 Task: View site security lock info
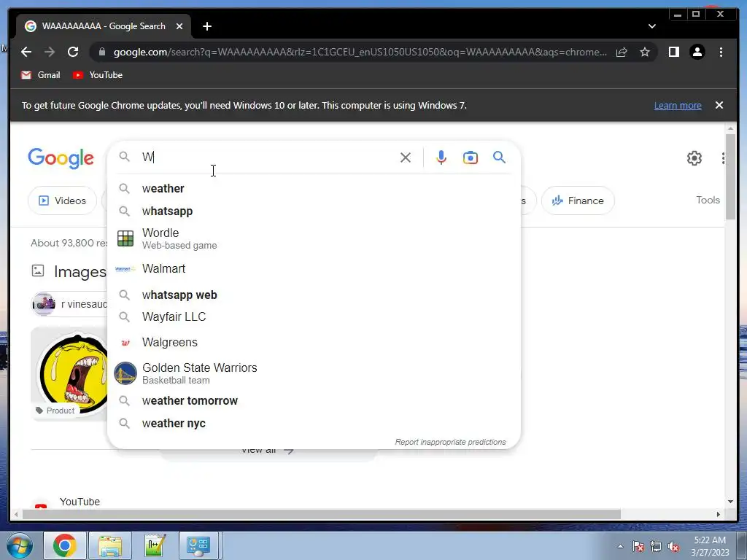[102, 52]
